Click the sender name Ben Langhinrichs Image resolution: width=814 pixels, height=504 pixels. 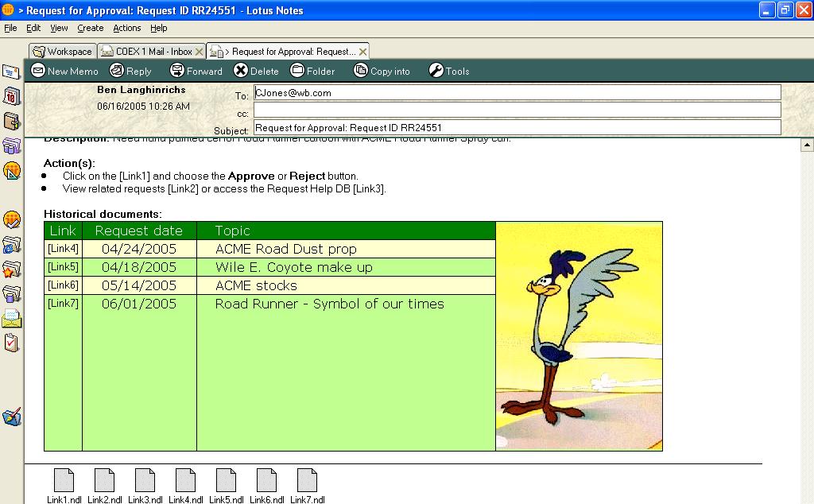tap(141, 90)
